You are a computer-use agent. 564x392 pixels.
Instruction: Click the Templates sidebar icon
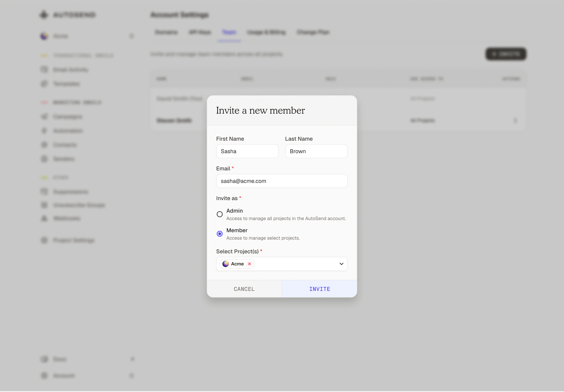pos(44,84)
